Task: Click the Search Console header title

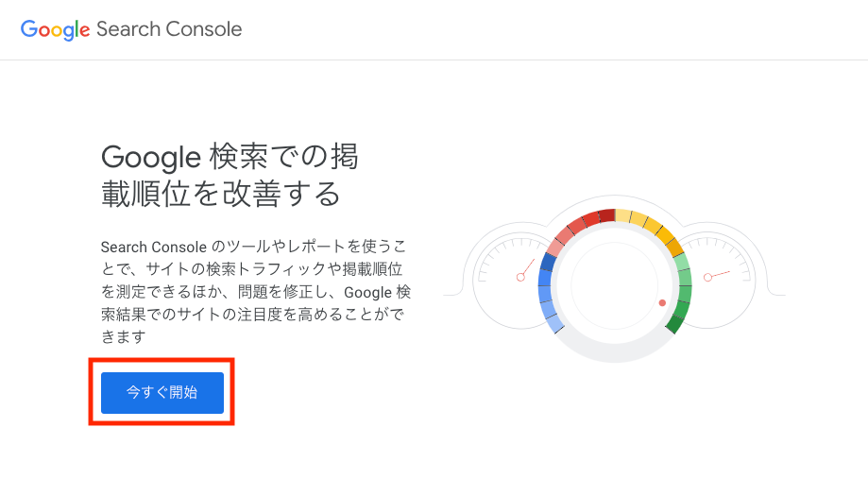Action: (169, 29)
